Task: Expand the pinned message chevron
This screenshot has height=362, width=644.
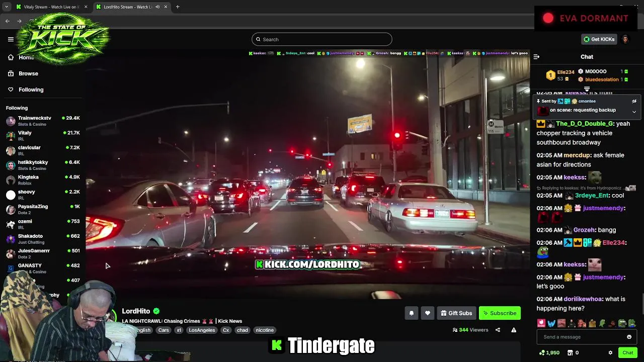Action: pos(634,112)
